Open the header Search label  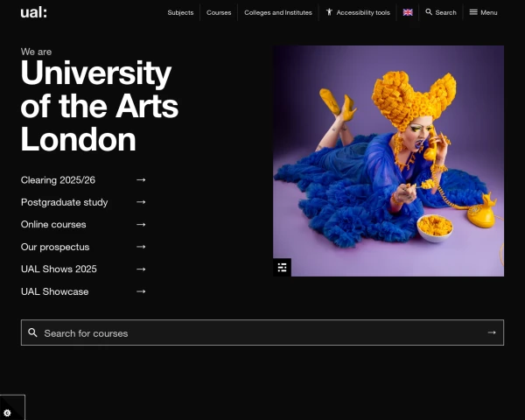tap(445, 13)
